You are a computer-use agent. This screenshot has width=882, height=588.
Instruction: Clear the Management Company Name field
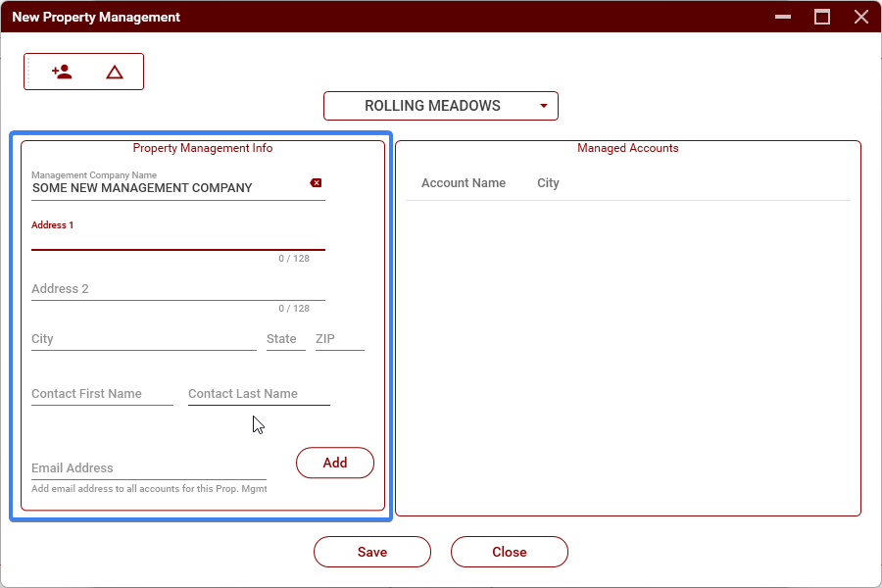[x=316, y=183]
